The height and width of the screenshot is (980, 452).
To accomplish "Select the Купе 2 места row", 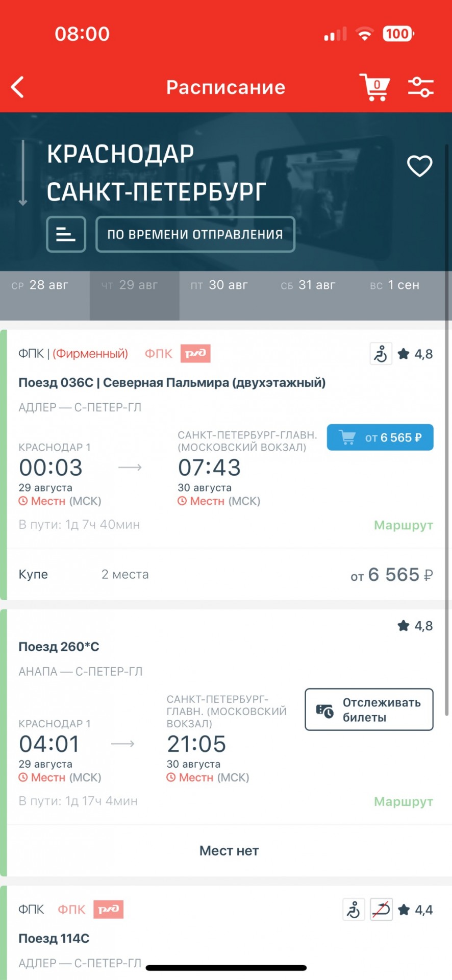I will 226,575.
